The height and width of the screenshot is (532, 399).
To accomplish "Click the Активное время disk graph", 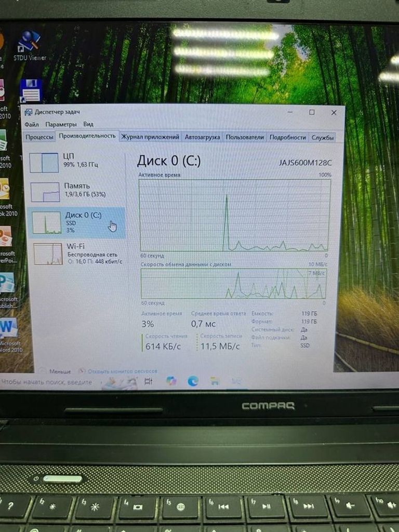I will [234, 216].
